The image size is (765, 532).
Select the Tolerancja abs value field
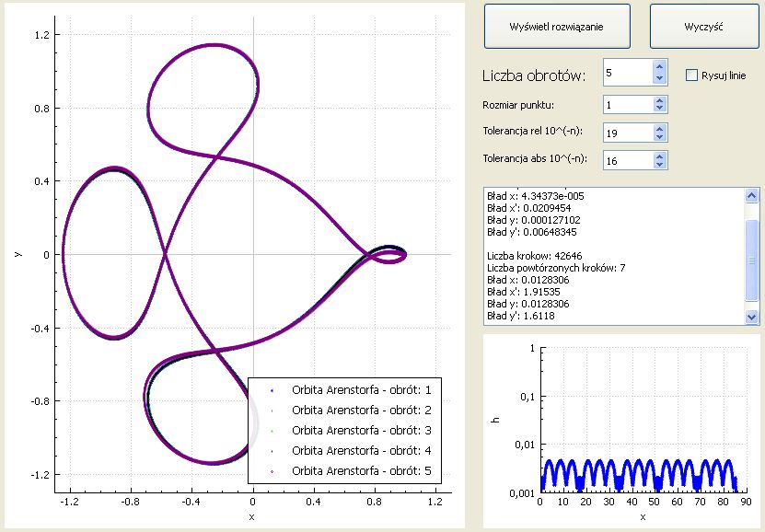pyautogui.click(x=626, y=160)
